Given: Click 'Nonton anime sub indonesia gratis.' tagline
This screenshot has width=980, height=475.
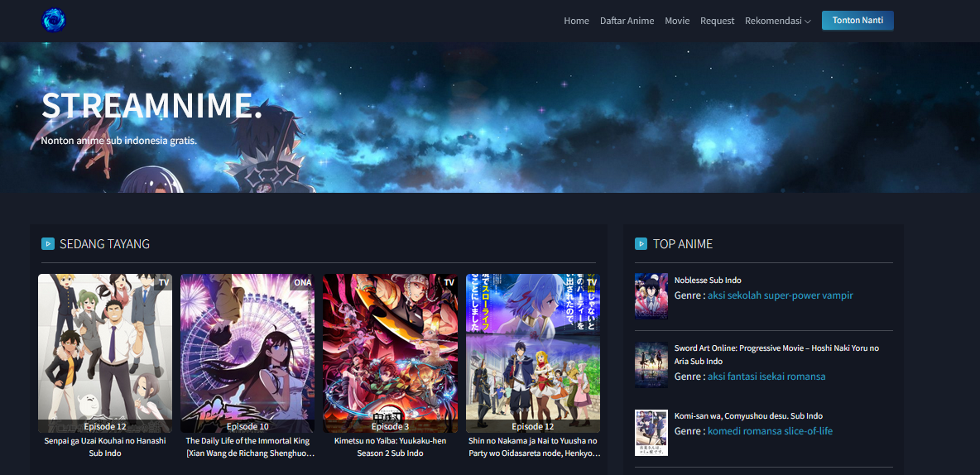Looking at the screenshot, I should 118,141.
